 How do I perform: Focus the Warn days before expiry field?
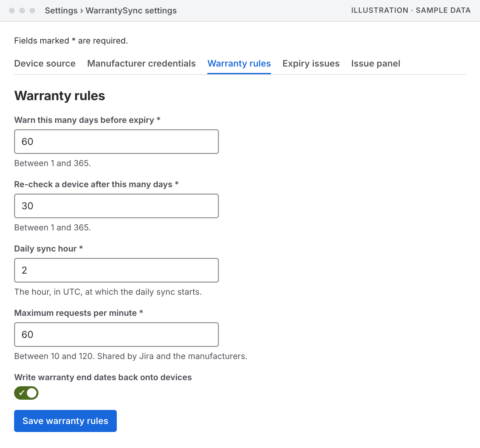(x=116, y=141)
